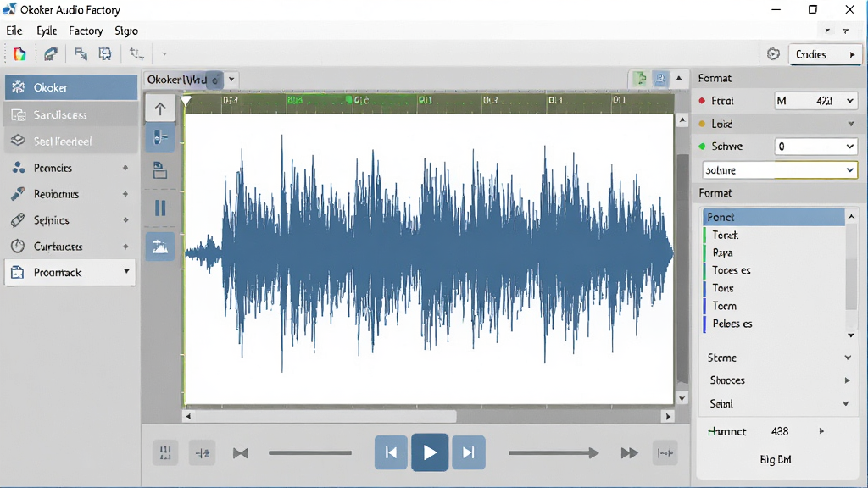868x488 pixels.
Task: Open the Sohure combo box
Action: click(x=780, y=169)
